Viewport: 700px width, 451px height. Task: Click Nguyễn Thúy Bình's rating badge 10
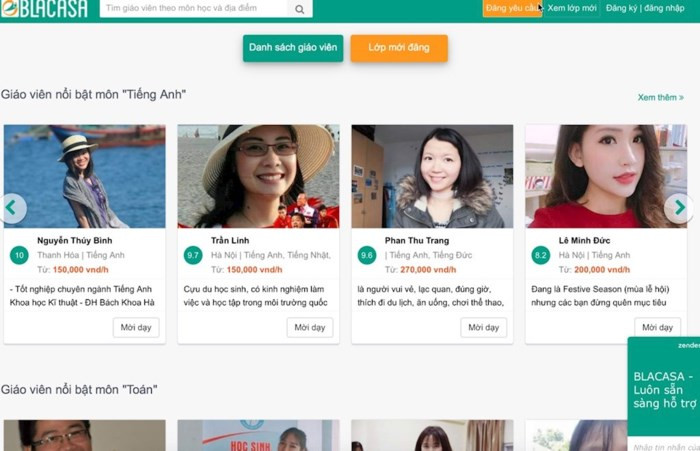click(x=18, y=255)
